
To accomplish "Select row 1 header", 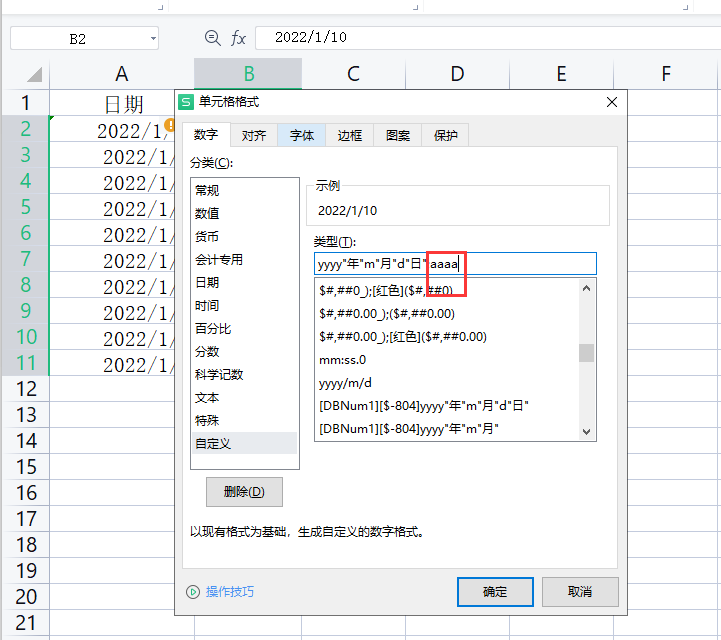I will (x=25, y=103).
